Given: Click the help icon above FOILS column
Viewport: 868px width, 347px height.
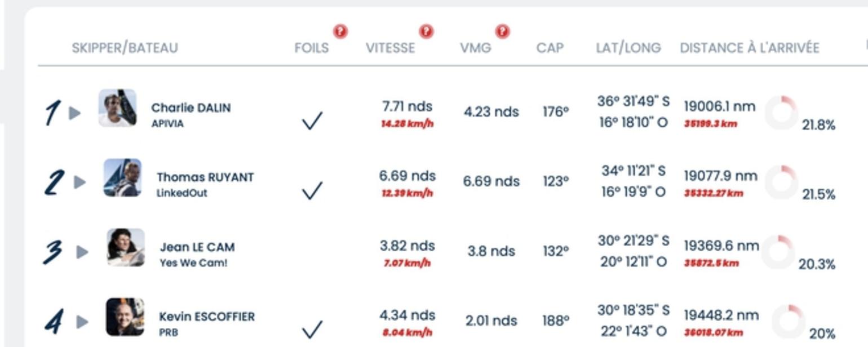Looking at the screenshot, I should point(340,32).
